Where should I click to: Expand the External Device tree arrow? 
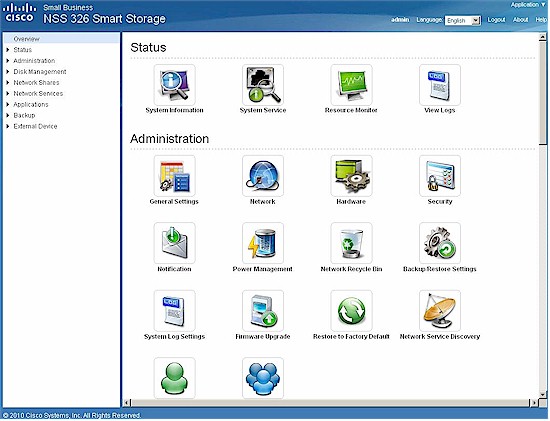point(8,126)
